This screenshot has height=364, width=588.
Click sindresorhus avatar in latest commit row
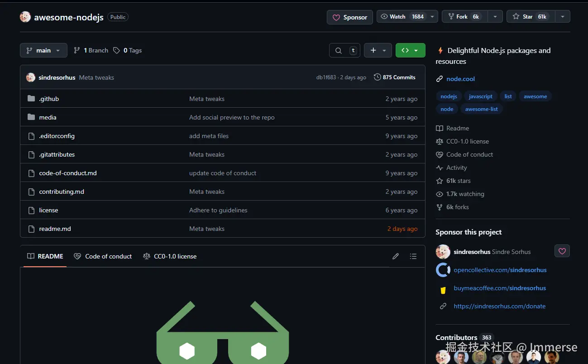[31, 77]
